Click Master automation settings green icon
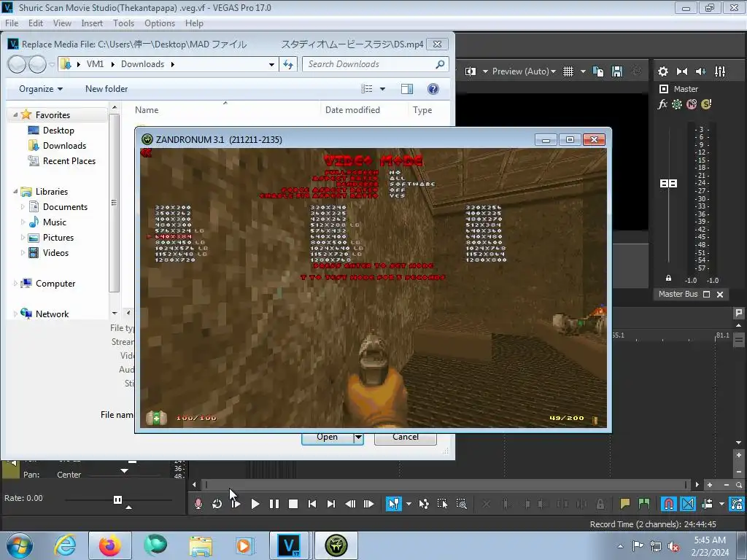Image resolution: width=747 pixels, height=560 pixels. tap(677, 104)
